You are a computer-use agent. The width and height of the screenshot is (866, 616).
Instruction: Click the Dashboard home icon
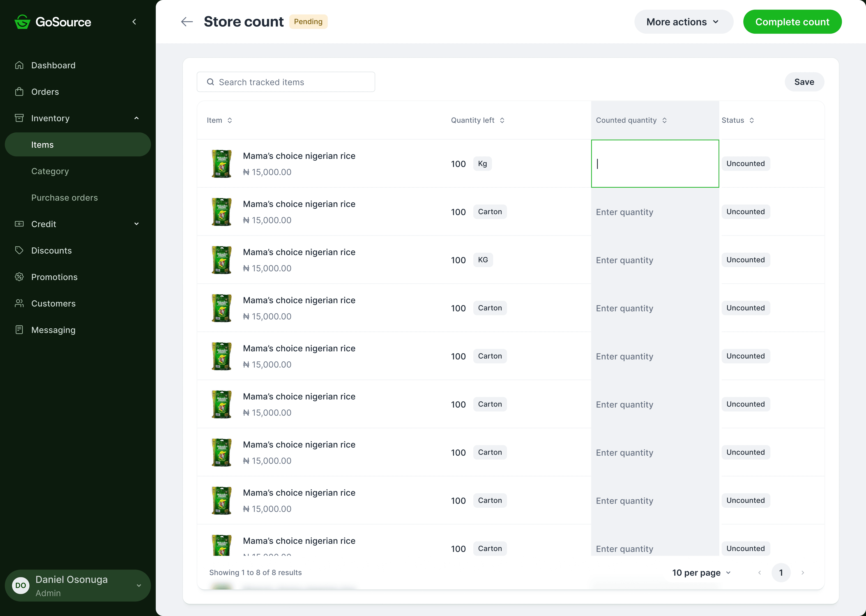coord(19,65)
